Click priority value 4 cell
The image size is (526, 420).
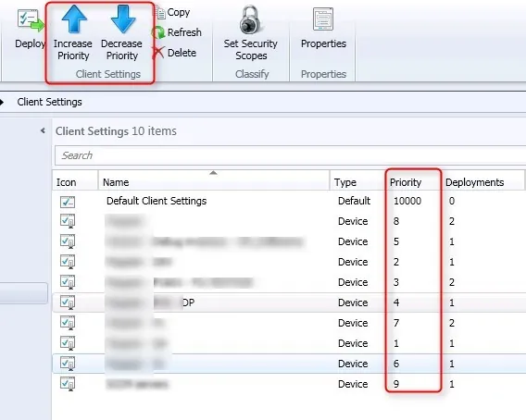tap(396, 303)
